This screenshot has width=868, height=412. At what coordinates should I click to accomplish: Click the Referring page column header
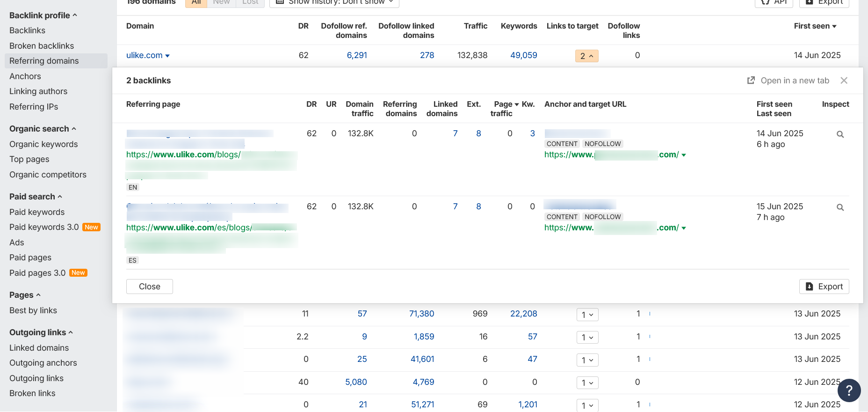pos(153,104)
